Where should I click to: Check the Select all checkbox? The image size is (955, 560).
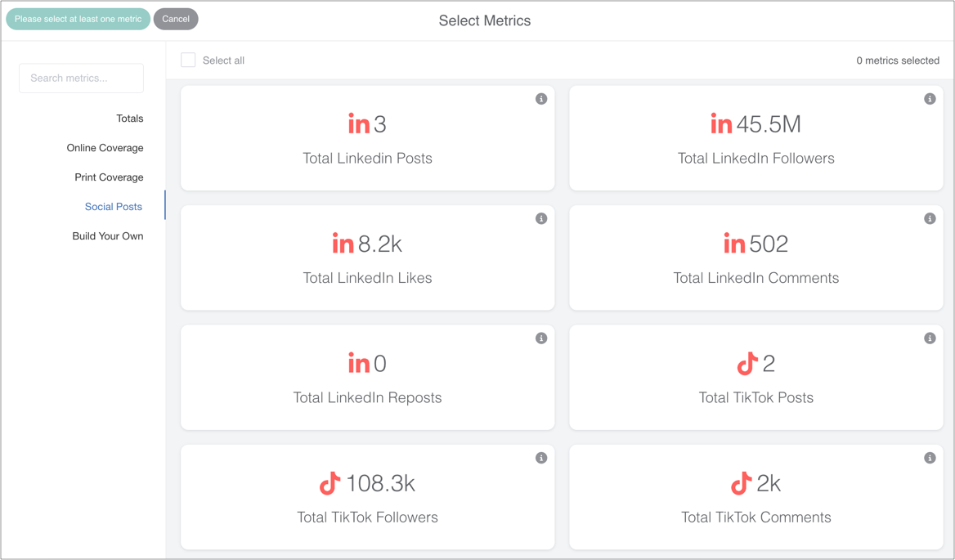coord(188,60)
